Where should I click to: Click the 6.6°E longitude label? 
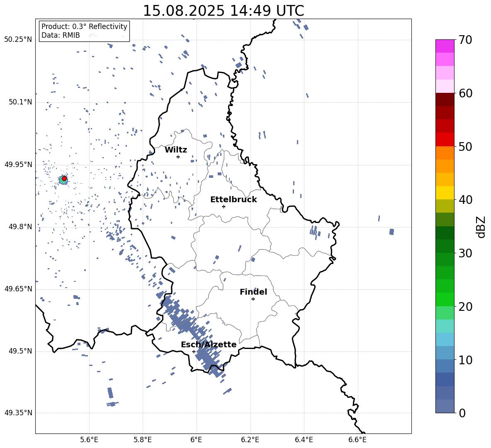click(x=357, y=440)
